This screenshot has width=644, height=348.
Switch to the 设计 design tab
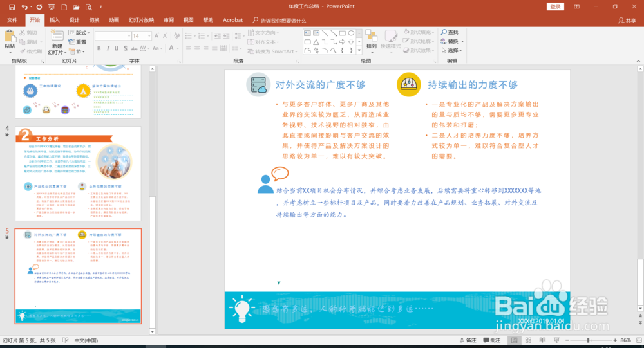[x=74, y=20]
